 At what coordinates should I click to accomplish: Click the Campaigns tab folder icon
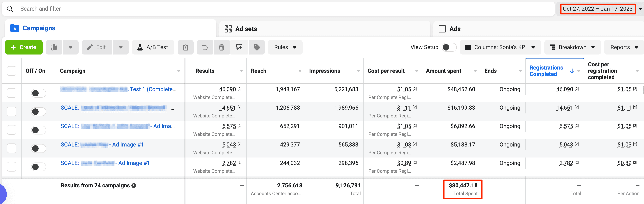pos(15,28)
